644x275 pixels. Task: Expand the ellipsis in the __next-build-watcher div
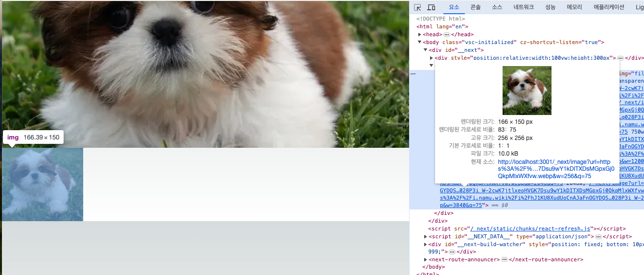point(452,252)
